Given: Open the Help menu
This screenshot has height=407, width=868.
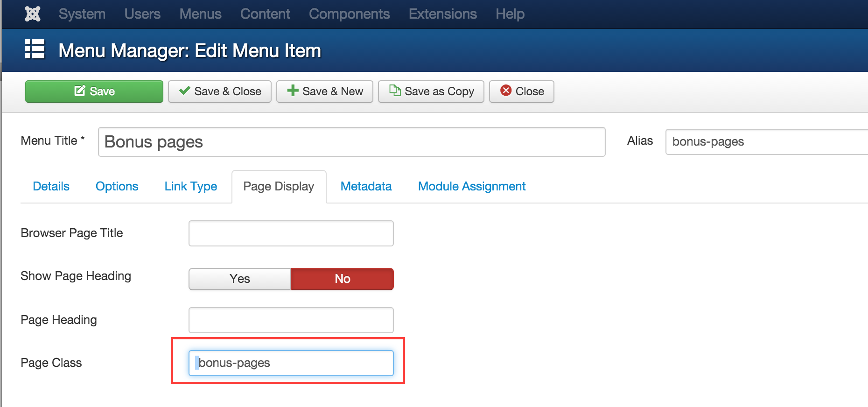Looking at the screenshot, I should click(510, 14).
